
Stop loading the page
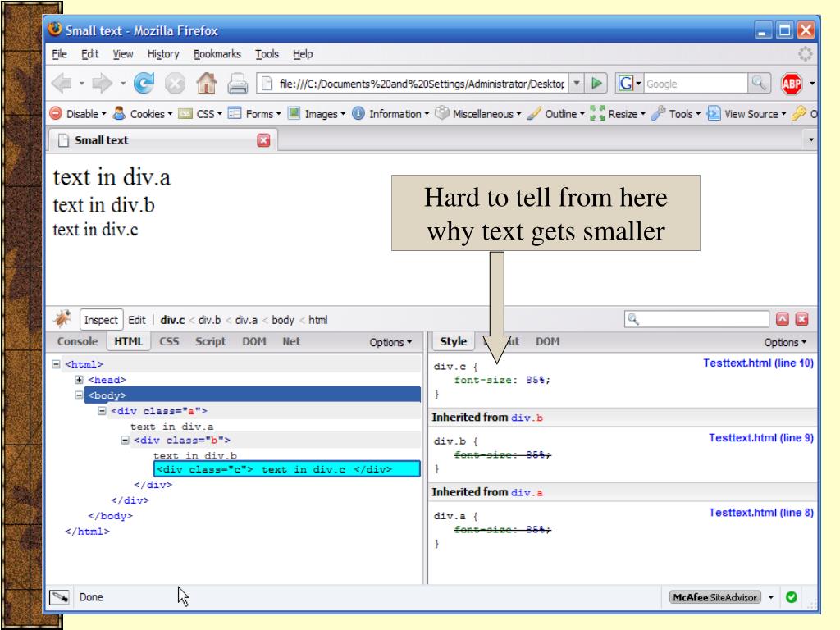tap(176, 84)
